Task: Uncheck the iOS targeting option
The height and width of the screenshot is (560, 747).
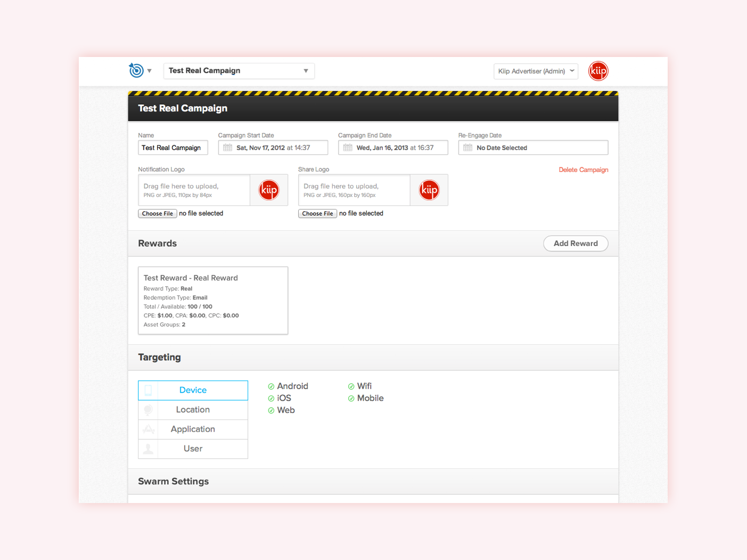Action: tap(271, 398)
